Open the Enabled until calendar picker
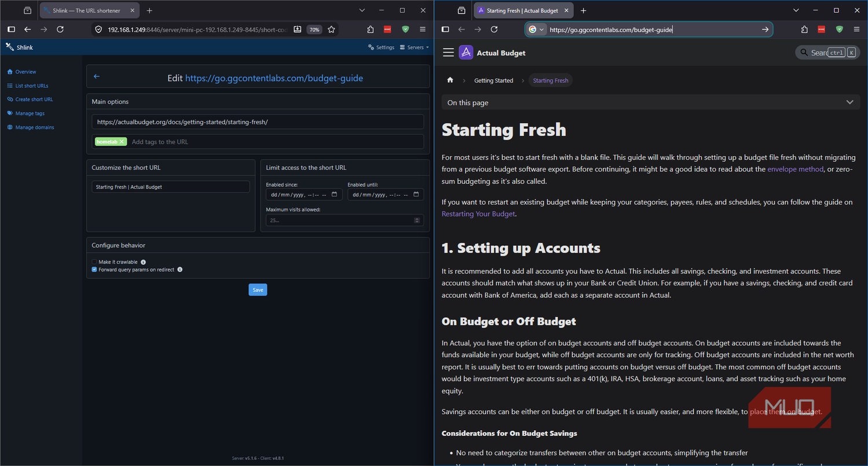This screenshot has height=466, width=868. click(415, 195)
